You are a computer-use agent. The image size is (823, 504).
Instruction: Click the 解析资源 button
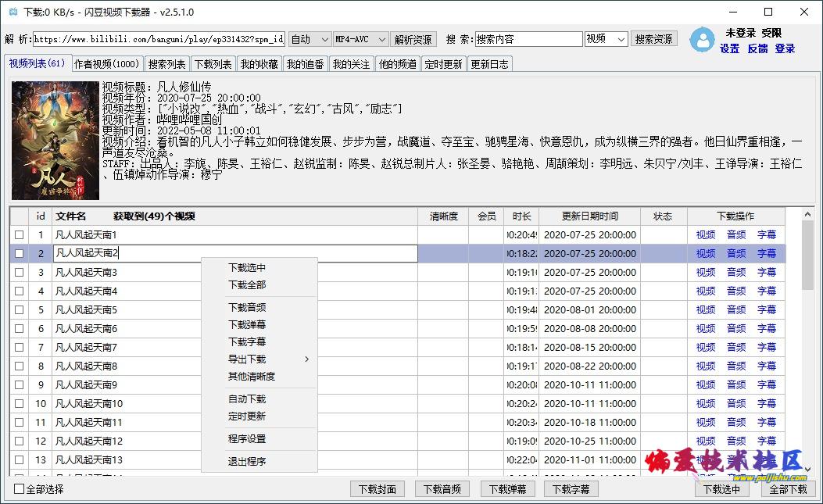click(413, 39)
